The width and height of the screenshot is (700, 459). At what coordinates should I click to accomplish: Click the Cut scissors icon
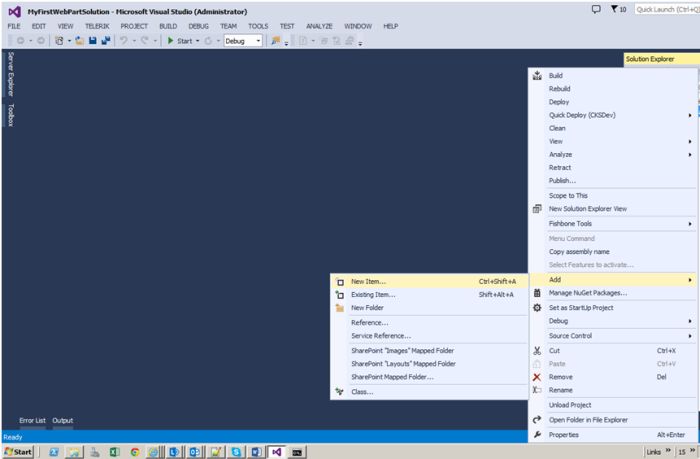(x=537, y=351)
